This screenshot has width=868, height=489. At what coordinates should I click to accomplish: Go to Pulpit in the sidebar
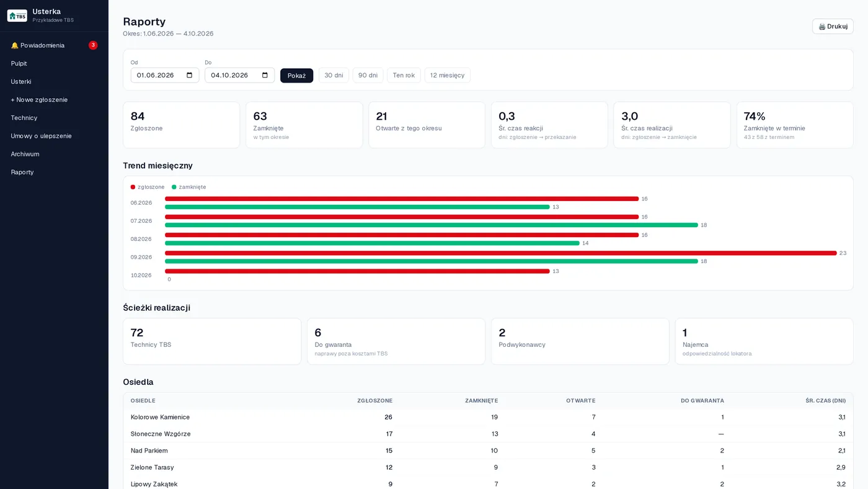tap(54, 63)
